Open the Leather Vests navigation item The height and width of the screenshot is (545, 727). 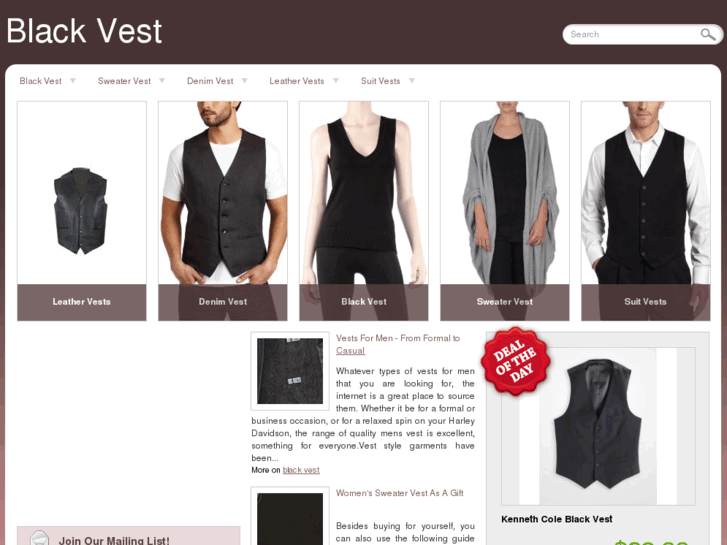pos(297,81)
